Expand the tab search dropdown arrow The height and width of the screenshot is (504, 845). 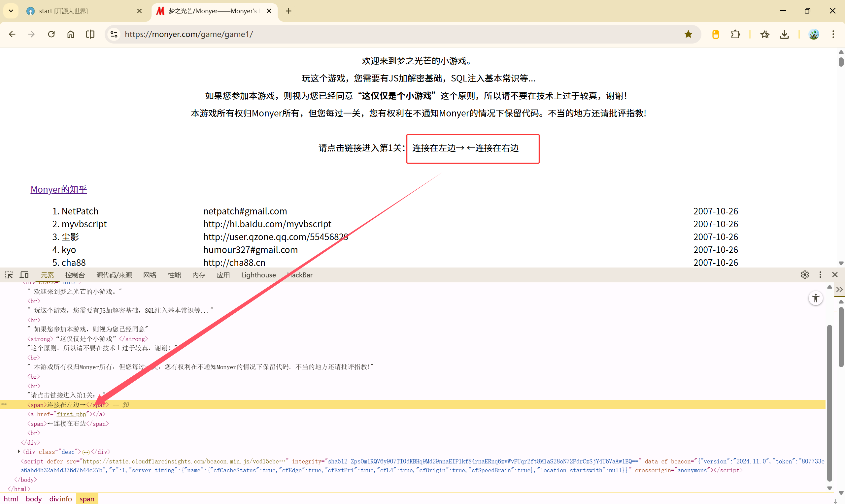[11, 11]
